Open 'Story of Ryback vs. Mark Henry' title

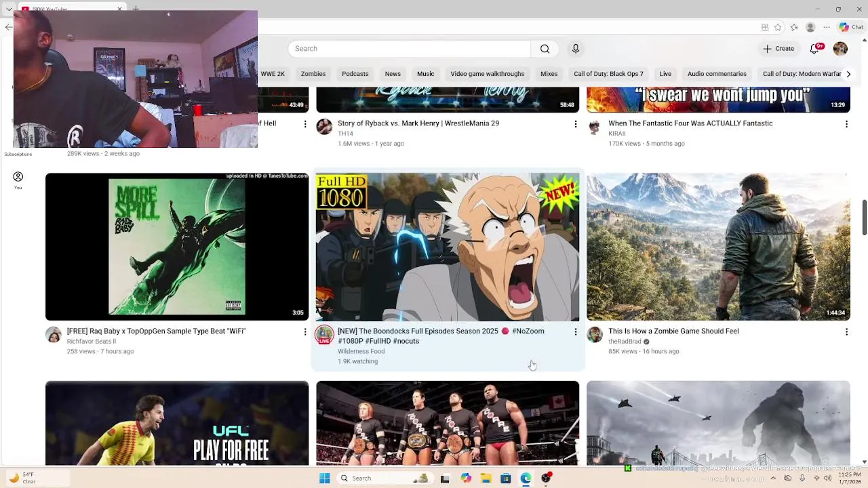418,123
